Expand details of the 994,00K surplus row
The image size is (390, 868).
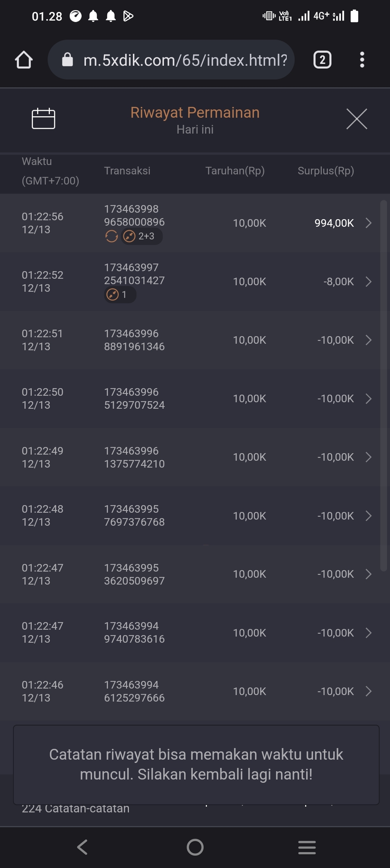pyautogui.click(x=368, y=223)
